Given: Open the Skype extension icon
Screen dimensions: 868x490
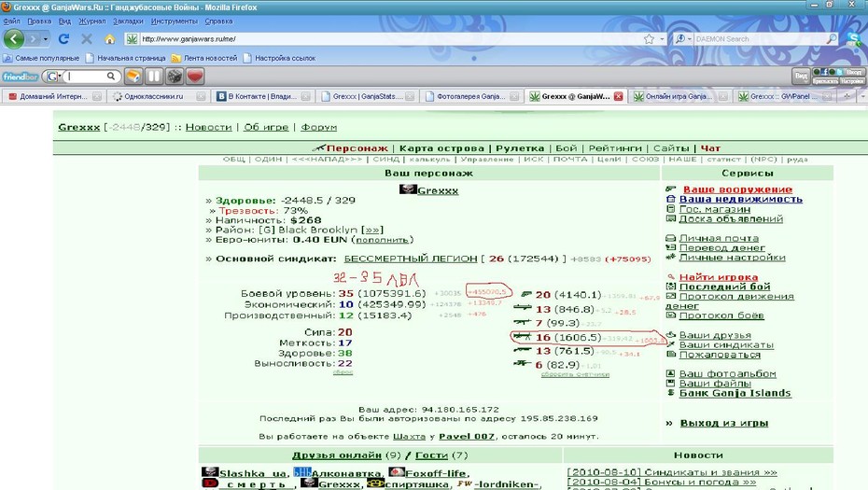Looking at the screenshot, I should click(x=853, y=39).
